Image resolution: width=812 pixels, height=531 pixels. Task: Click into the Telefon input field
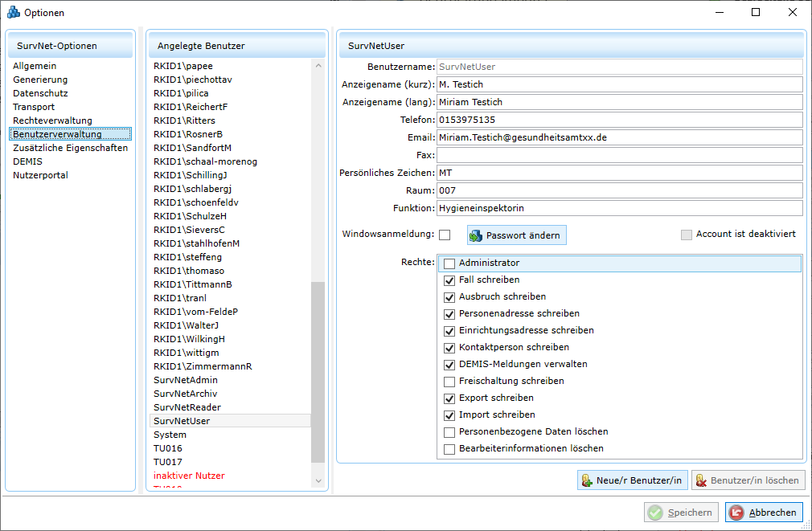pos(619,120)
